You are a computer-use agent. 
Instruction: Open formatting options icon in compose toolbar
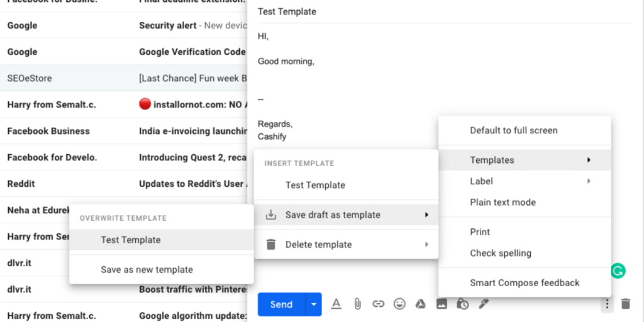(336, 304)
